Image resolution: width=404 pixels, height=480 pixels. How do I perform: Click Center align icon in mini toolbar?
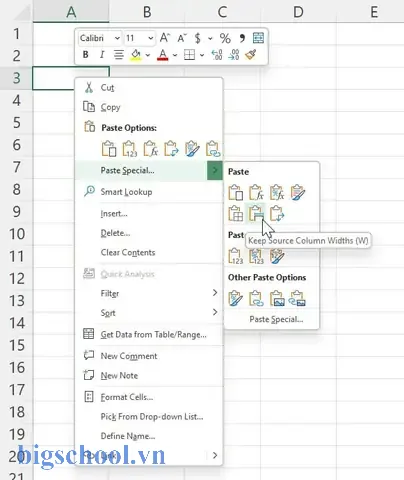(119, 54)
